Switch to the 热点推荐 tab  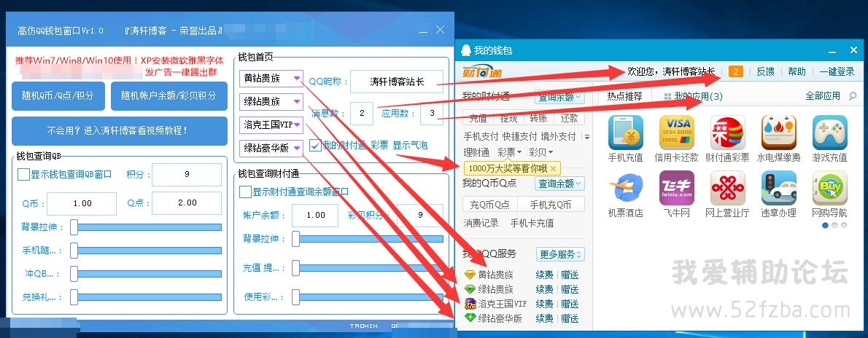click(x=624, y=96)
